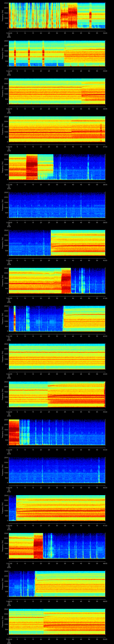Click the '41:00' end time label
Image resolution: width=114 pixels, height=644 pixels.
tap(105, 298)
